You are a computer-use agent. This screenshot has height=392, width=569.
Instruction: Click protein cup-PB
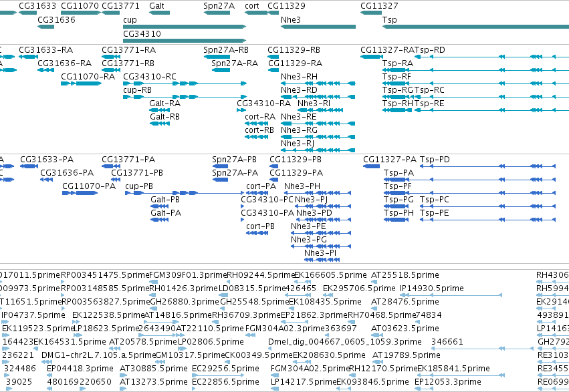pyautogui.click(x=185, y=193)
